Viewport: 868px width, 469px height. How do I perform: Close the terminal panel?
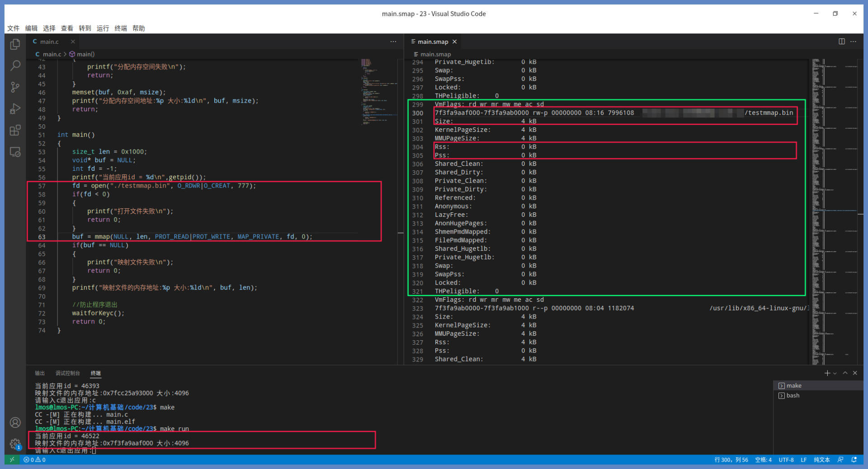tap(855, 373)
